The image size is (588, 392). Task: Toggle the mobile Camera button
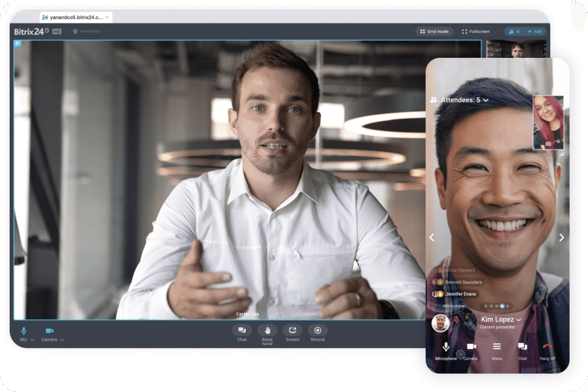click(471, 347)
